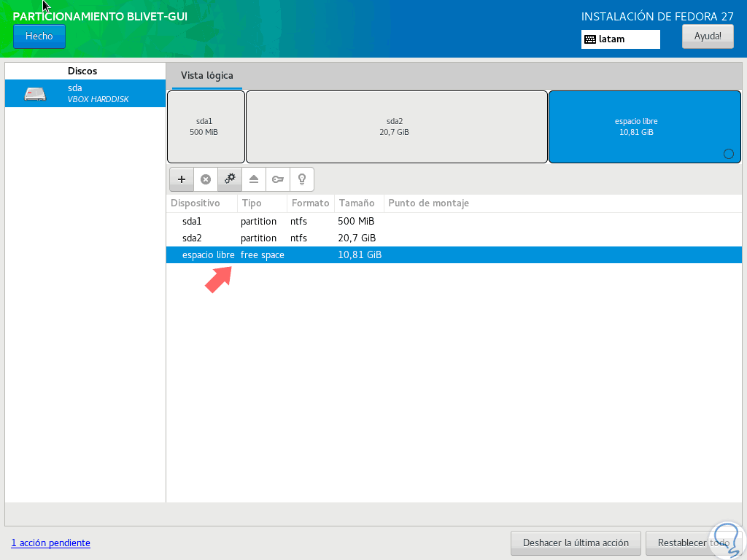747x560 pixels.
Task: Click the decrypt key icon
Action: click(278, 179)
